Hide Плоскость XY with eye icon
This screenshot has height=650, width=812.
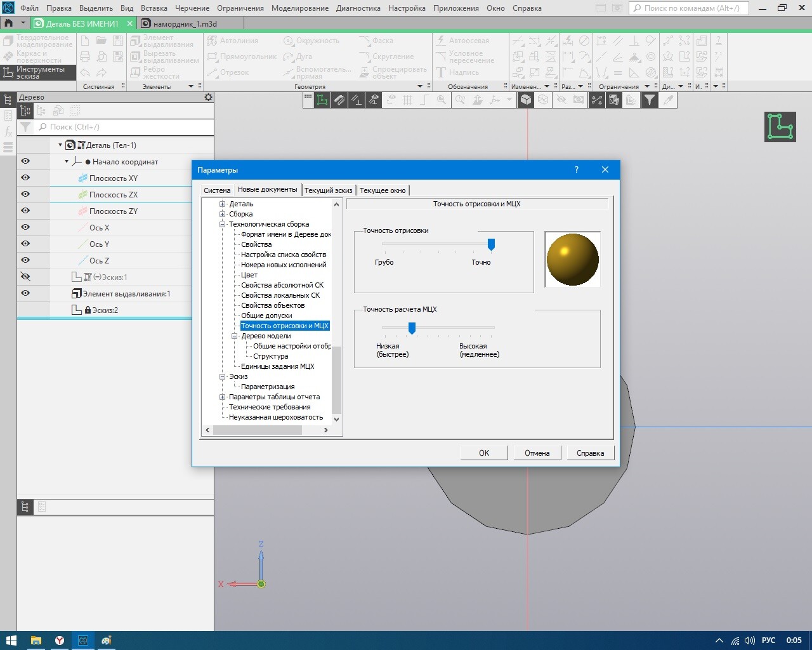25,178
